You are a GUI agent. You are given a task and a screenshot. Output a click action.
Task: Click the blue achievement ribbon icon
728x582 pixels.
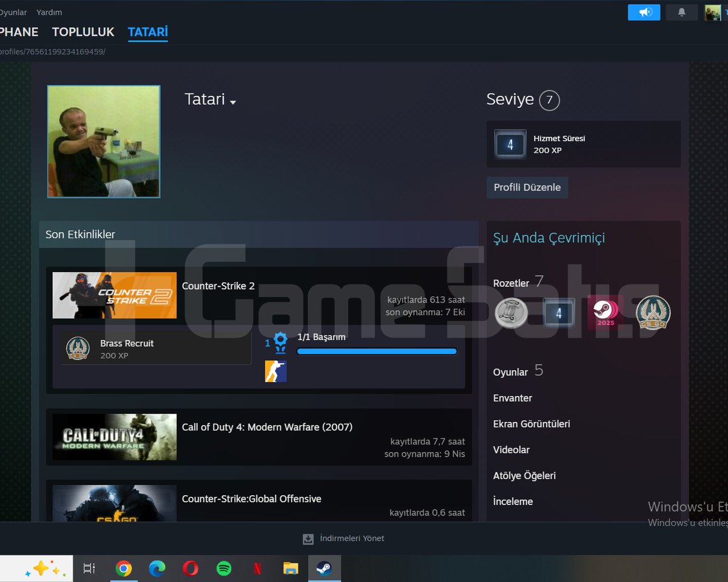click(280, 343)
